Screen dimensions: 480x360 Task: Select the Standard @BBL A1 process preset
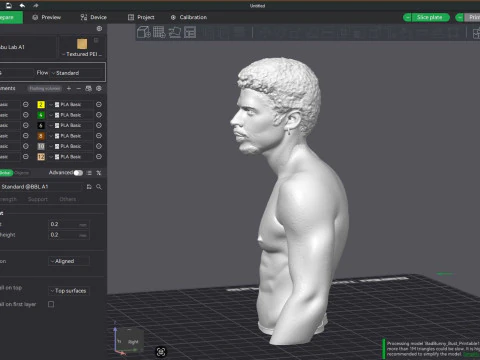[x=40, y=187]
